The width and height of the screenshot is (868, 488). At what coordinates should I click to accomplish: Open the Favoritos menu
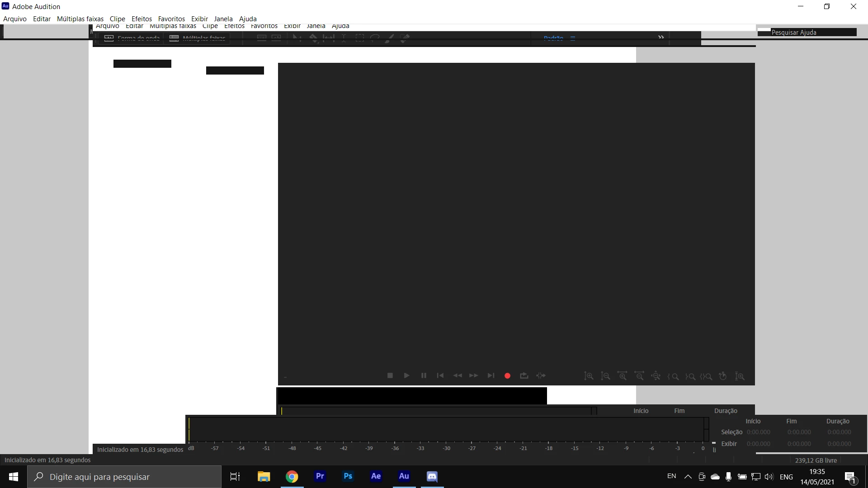pyautogui.click(x=171, y=19)
